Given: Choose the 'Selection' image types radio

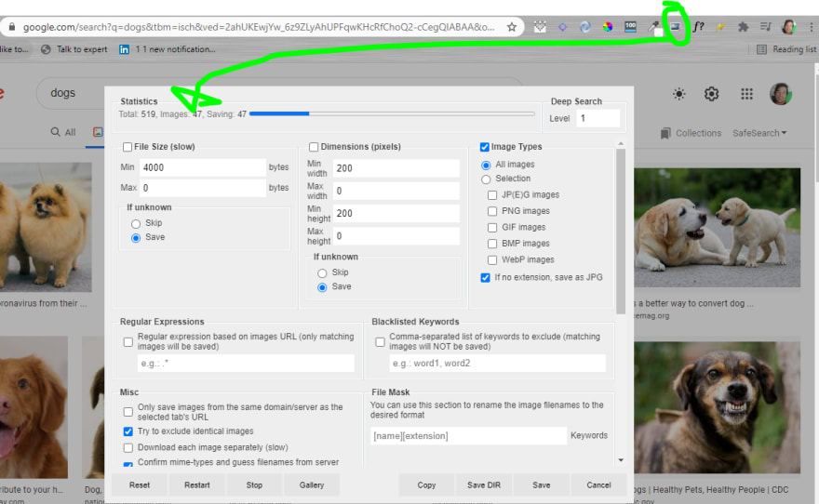Looking at the screenshot, I should click(x=486, y=179).
